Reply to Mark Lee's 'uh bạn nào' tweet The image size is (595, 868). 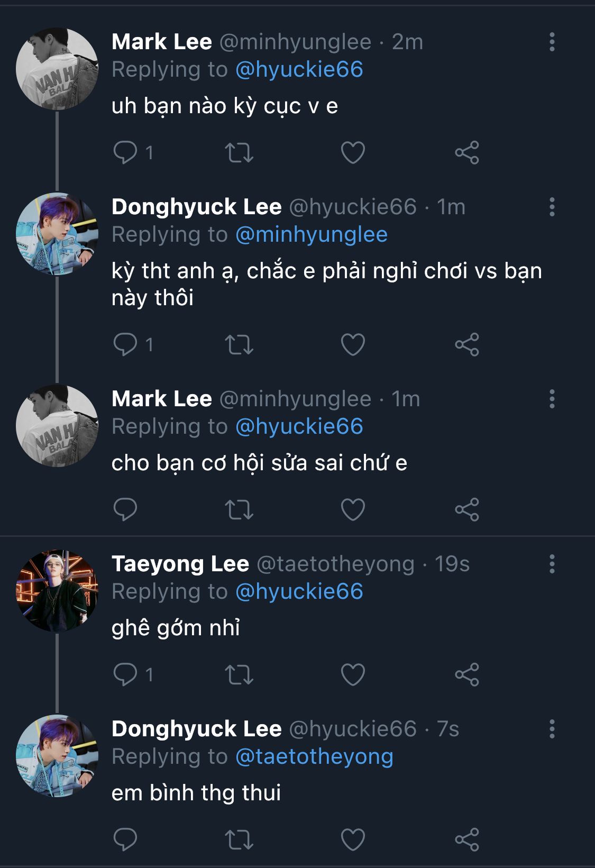tap(125, 152)
